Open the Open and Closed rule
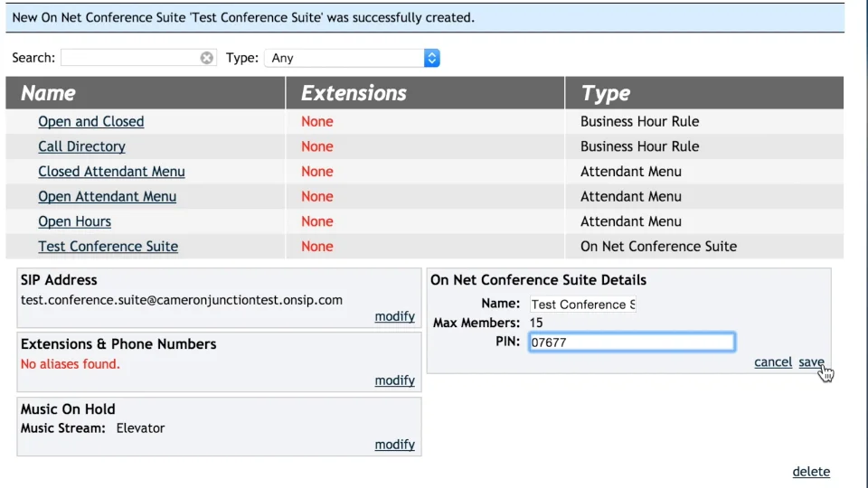Image resolution: width=868 pixels, height=488 pixels. click(90, 122)
